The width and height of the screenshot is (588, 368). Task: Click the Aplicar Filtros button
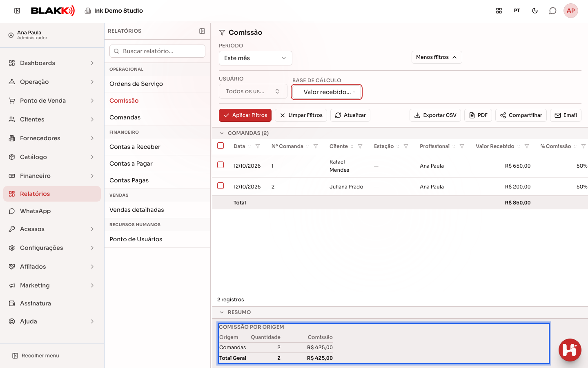click(245, 115)
